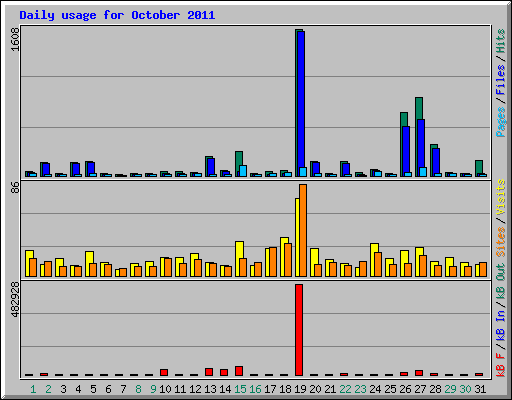
Task: Select the blue files bar for day 5
Action: point(91,168)
